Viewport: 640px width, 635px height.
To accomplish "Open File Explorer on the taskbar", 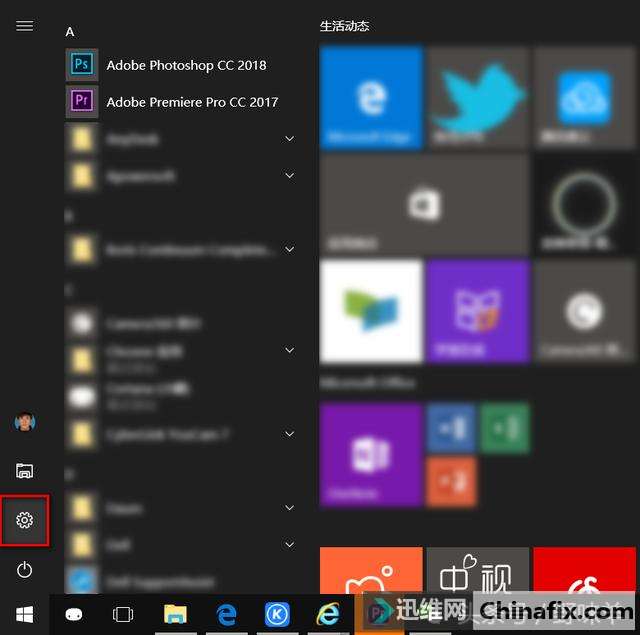I will (x=175, y=614).
